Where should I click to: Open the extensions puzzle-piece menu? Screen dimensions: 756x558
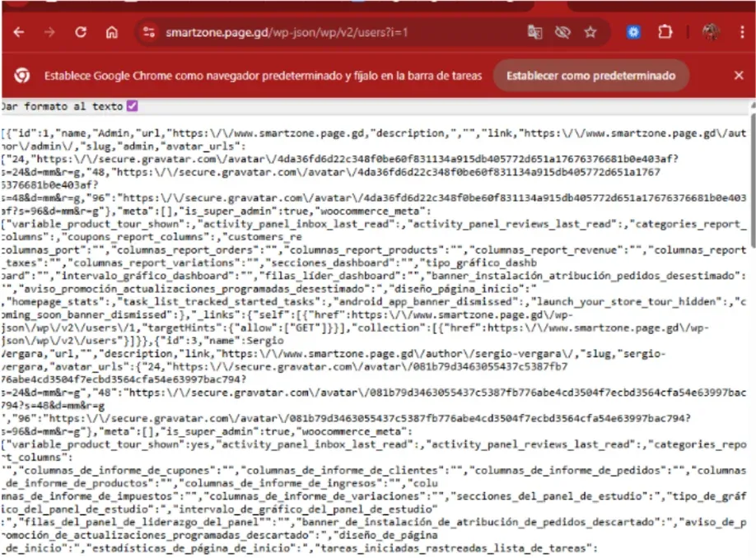click(x=665, y=32)
